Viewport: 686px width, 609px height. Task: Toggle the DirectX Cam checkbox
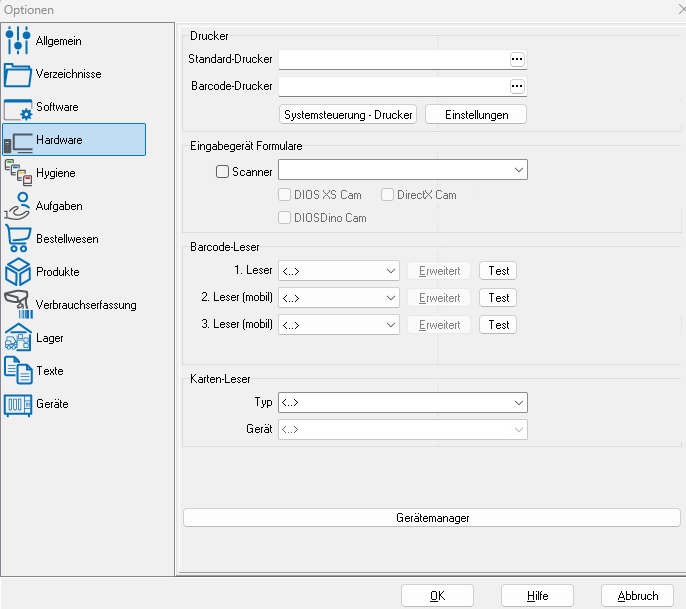pyautogui.click(x=388, y=195)
